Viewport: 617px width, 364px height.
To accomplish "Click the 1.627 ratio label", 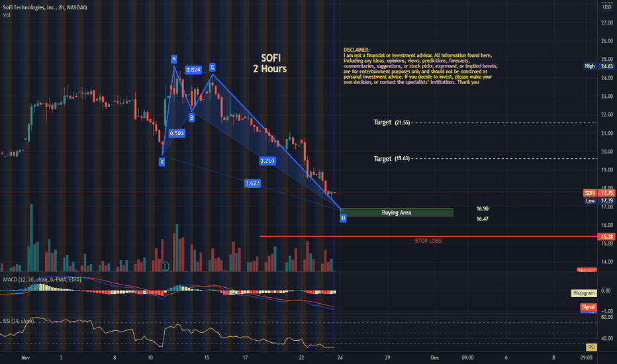I will click(x=252, y=183).
